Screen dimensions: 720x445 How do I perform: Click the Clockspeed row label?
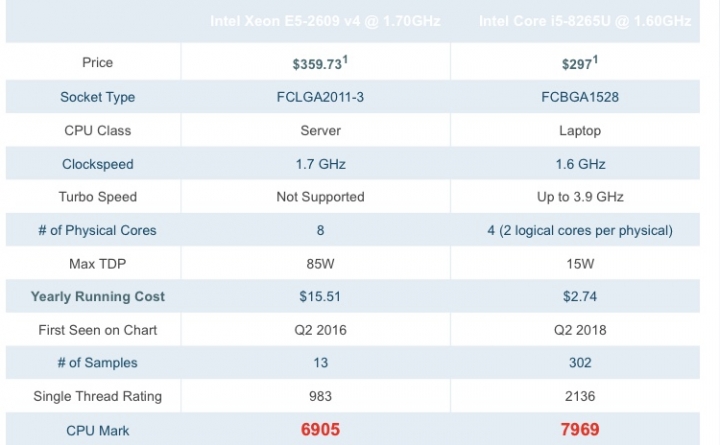[97, 164]
